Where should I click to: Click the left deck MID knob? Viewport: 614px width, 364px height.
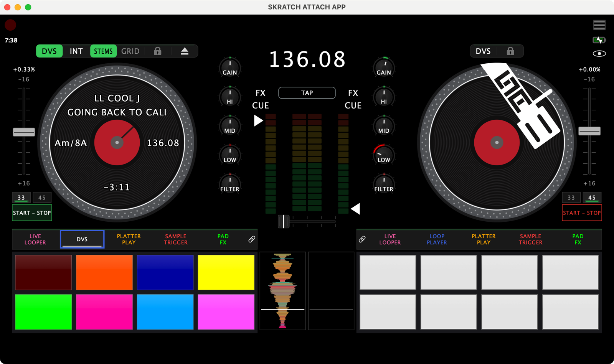click(x=230, y=125)
